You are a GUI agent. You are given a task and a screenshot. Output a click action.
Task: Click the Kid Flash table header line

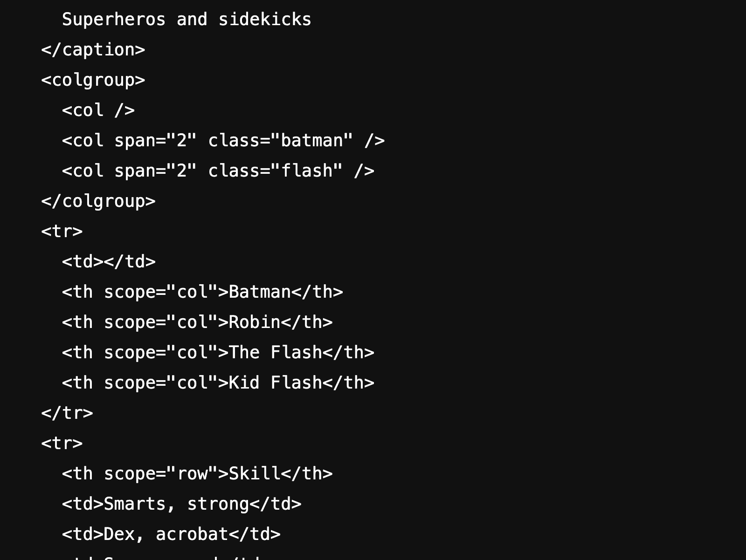pyautogui.click(x=218, y=383)
